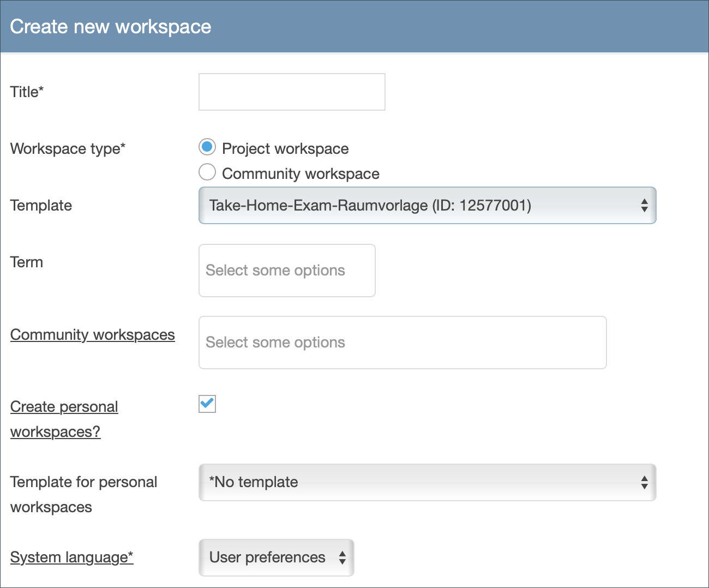Uncheck the Create personal workspaces checkbox
709x588 pixels.
[207, 404]
